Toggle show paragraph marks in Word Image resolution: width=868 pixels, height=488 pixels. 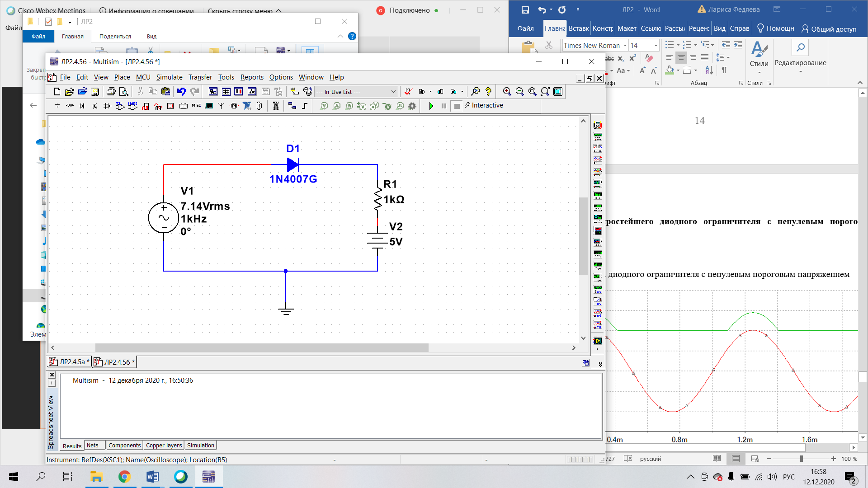724,70
